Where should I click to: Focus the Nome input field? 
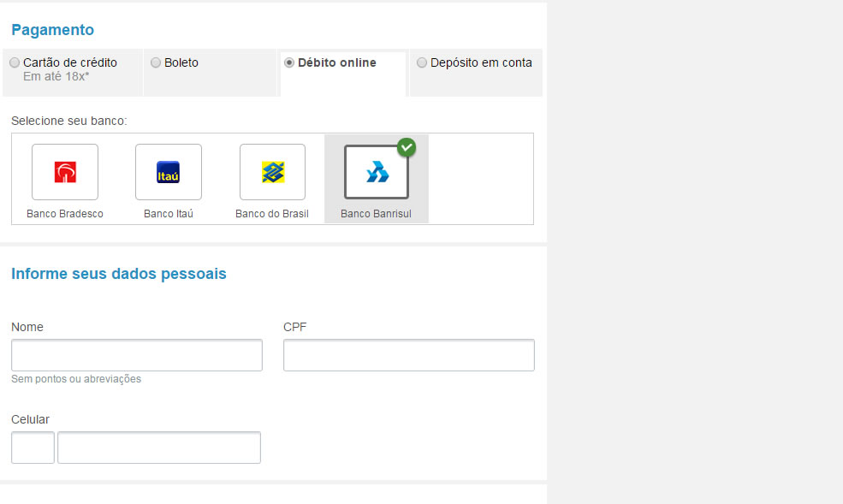[137, 355]
